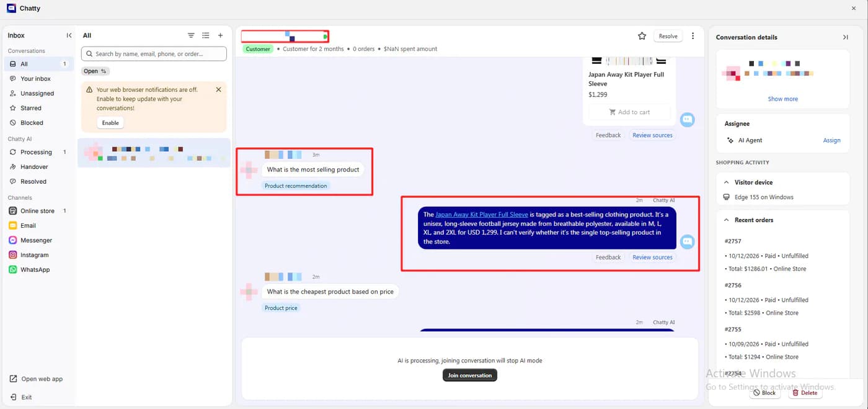The width and height of the screenshot is (868, 409).
Task: Start a new conversation with plus icon
Action: (x=220, y=35)
